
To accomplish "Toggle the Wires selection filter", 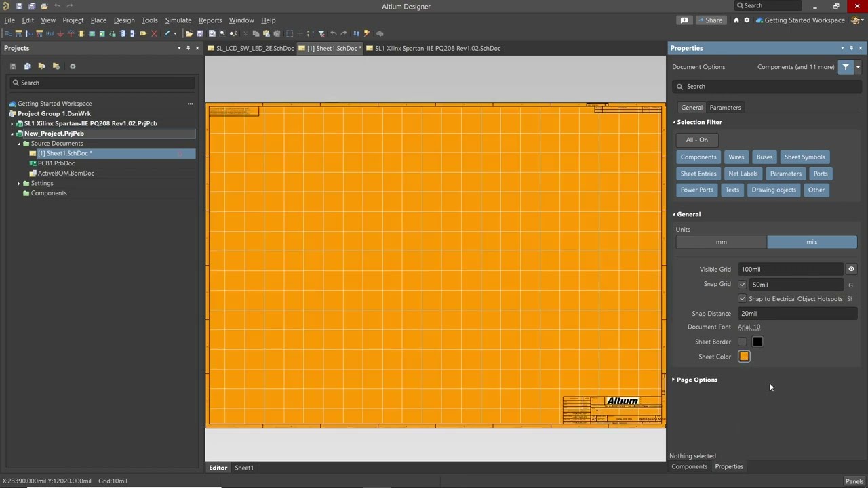I will point(736,157).
